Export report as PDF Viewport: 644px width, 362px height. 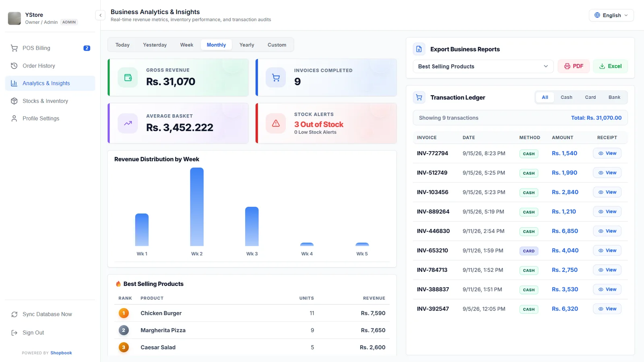(574, 66)
